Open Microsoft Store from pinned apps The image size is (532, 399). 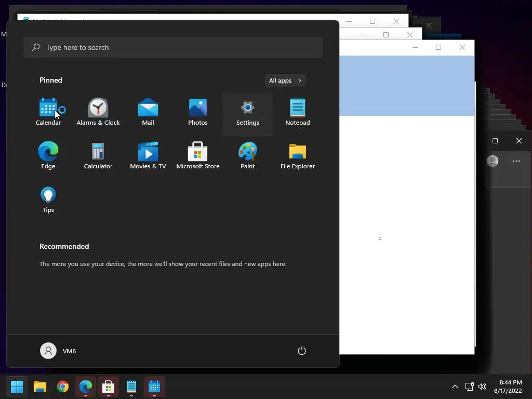pyautogui.click(x=198, y=156)
